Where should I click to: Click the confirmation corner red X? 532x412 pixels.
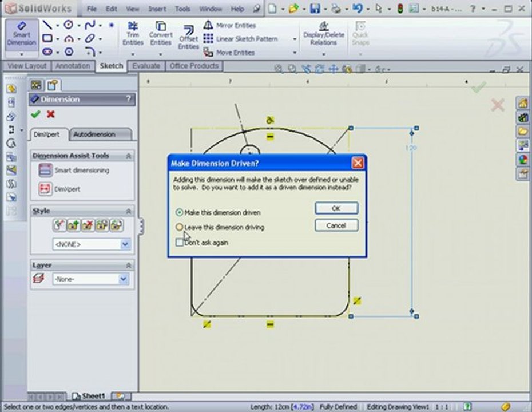[498, 105]
